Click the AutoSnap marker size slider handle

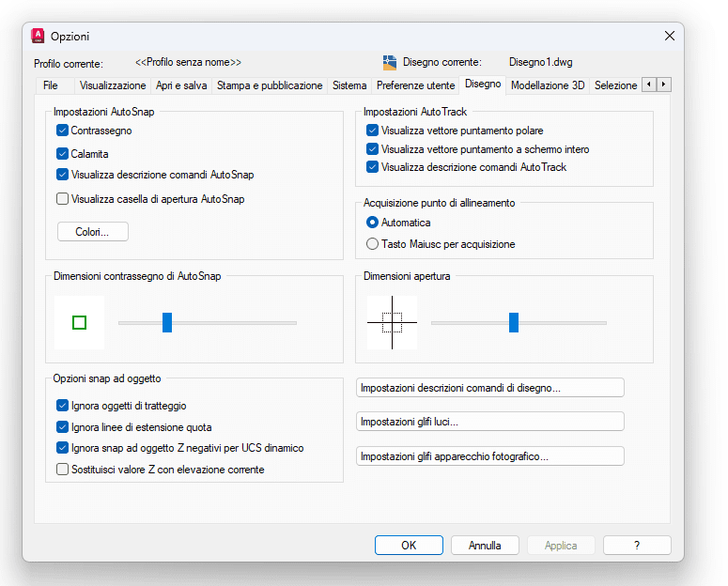click(x=167, y=322)
